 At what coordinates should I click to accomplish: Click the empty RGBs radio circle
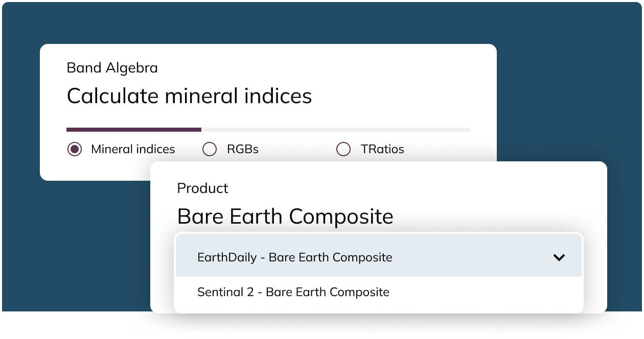pos(210,149)
